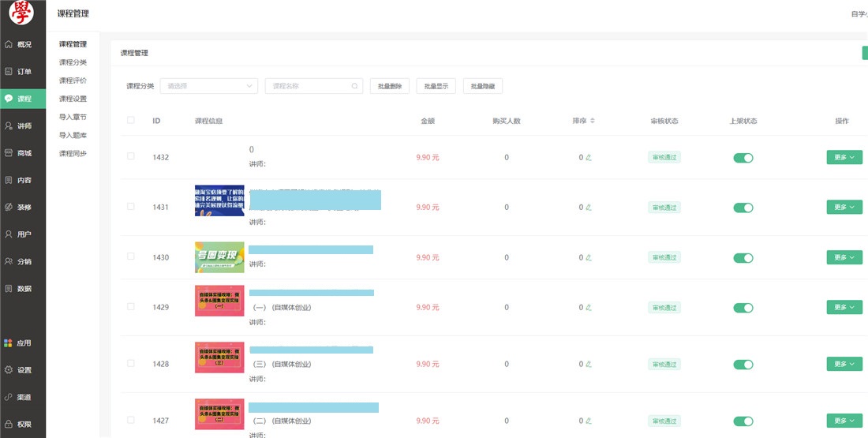Viewport: 868px width, 438px height.
Task: Go to 商城 mall sidebar icon
Action: [x=9, y=152]
